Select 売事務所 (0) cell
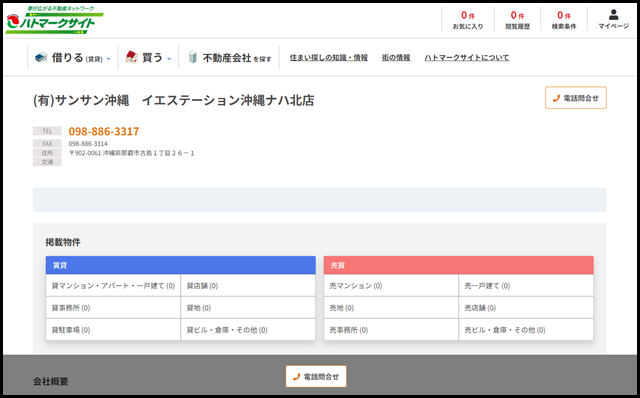This screenshot has width=640, height=398. pyautogui.click(x=391, y=330)
